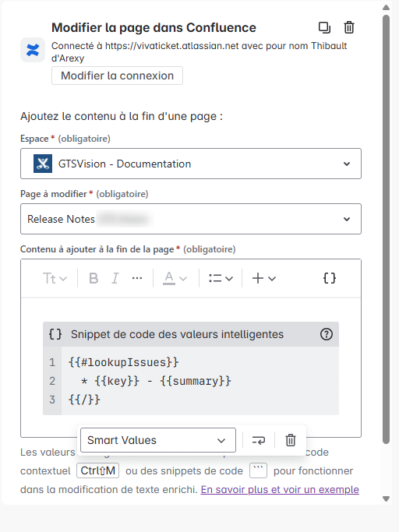Image resolution: width=399 pixels, height=532 pixels.
Task: Click braces icon in snippet header
Action: coord(55,334)
